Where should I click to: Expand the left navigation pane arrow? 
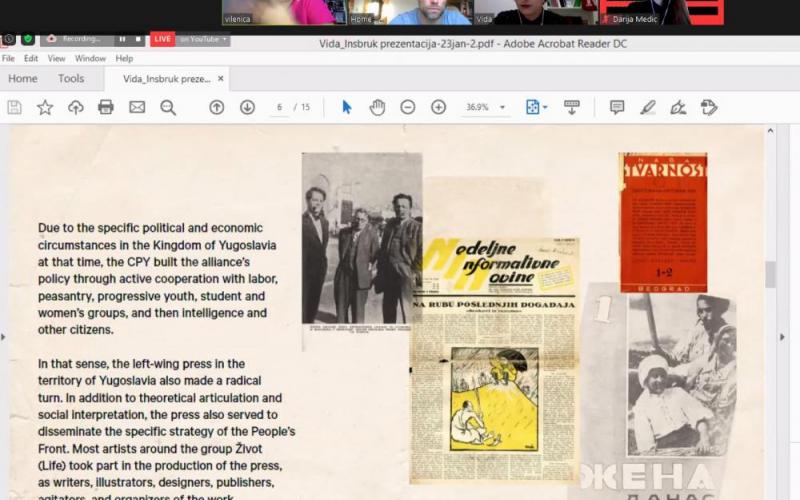(4, 337)
